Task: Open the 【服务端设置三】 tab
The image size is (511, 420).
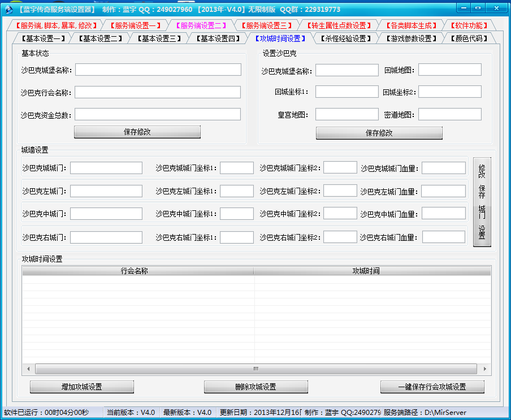Action: [266, 25]
